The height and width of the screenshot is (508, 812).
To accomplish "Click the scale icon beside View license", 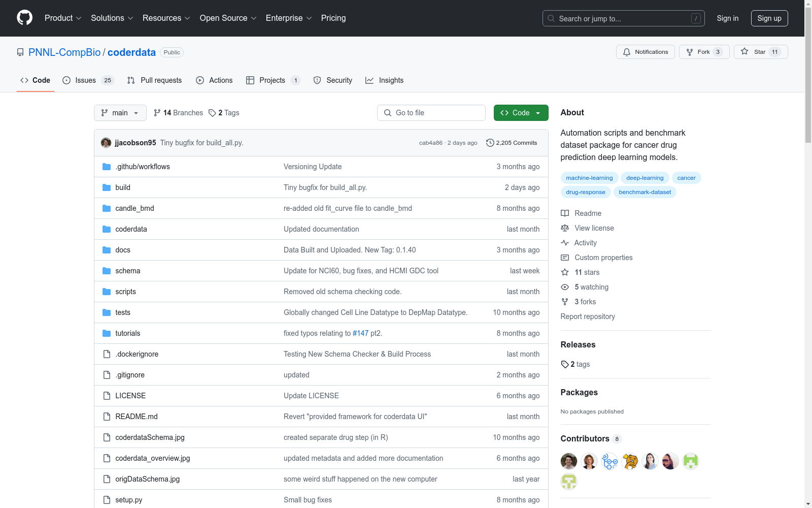I will [565, 228].
